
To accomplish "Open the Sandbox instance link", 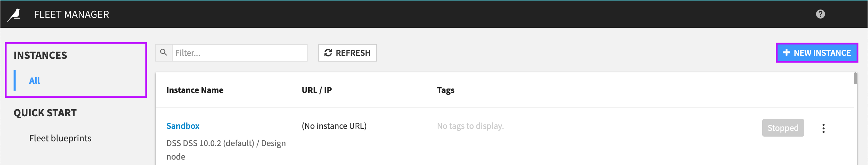I will pos(183,126).
